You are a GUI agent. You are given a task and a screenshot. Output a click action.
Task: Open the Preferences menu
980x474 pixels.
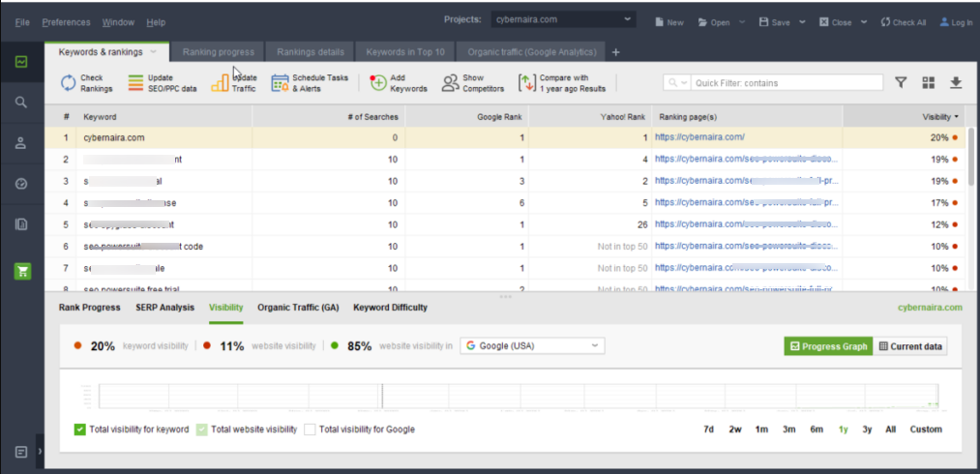point(66,22)
